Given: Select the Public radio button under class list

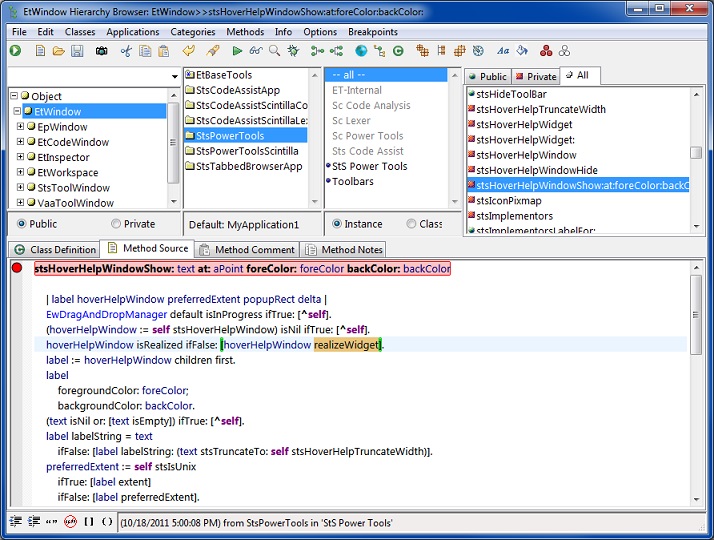Looking at the screenshot, I should coord(22,224).
